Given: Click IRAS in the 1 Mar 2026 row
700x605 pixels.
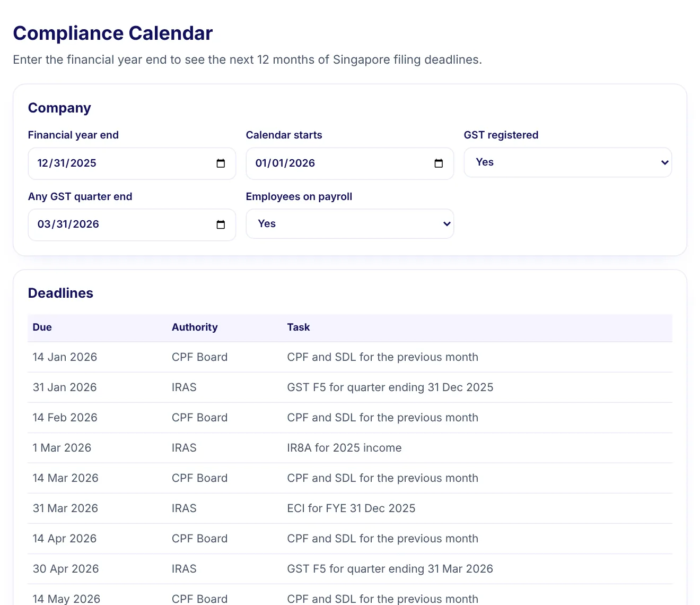Looking at the screenshot, I should [x=184, y=448].
